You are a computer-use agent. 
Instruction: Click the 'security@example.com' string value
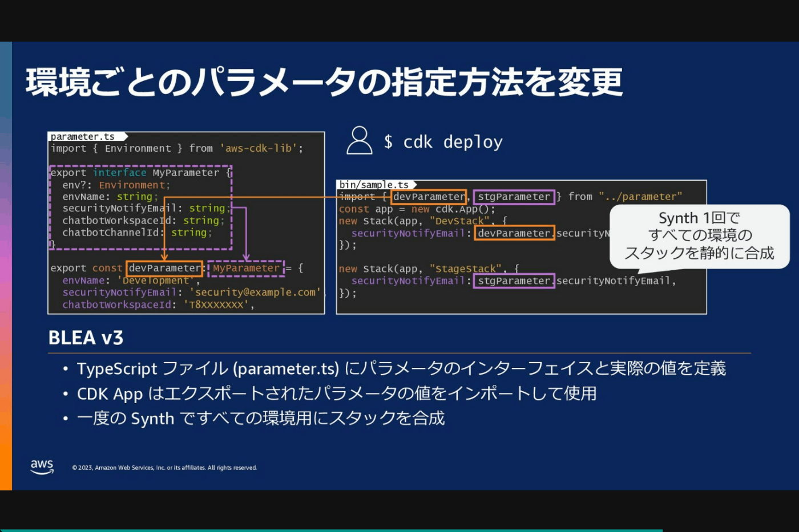(x=255, y=292)
